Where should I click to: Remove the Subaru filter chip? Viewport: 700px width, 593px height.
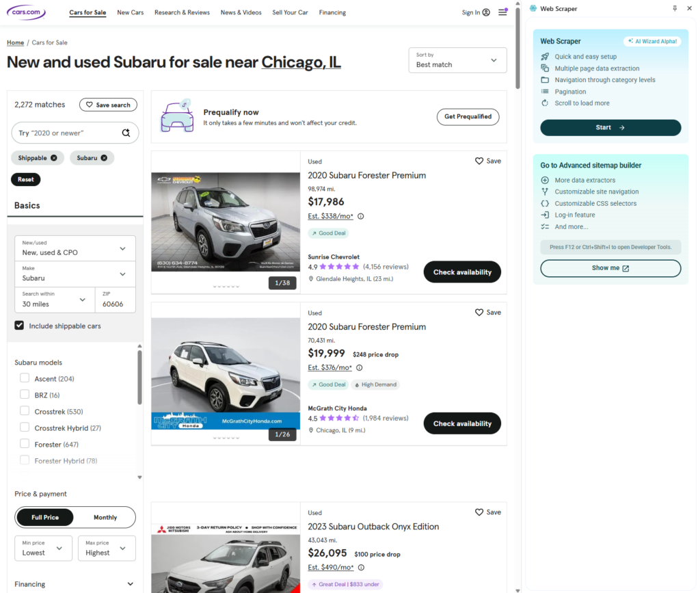104,158
